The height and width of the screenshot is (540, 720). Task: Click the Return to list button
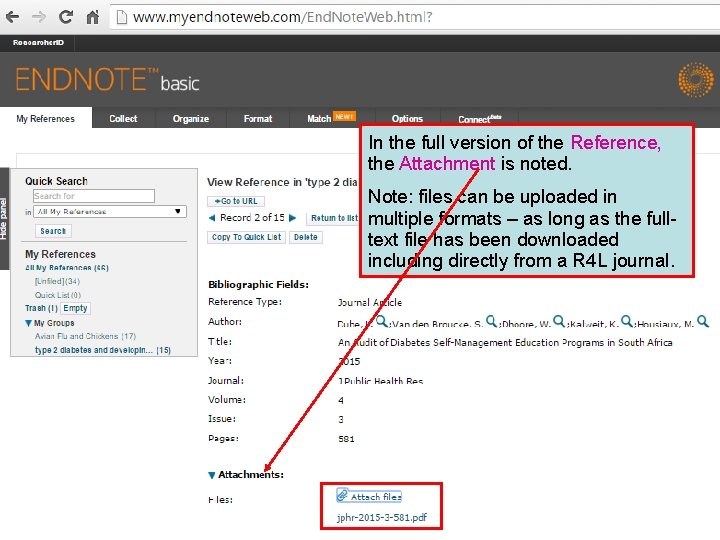point(334,218)
